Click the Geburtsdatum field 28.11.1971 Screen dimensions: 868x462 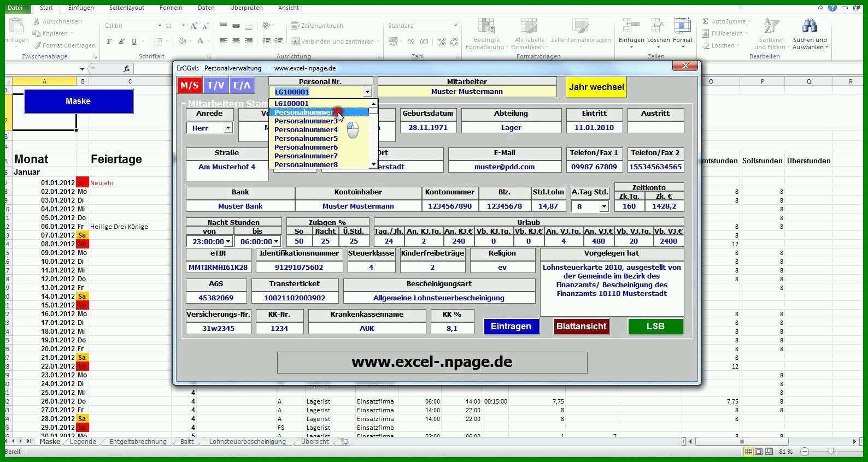427,128
